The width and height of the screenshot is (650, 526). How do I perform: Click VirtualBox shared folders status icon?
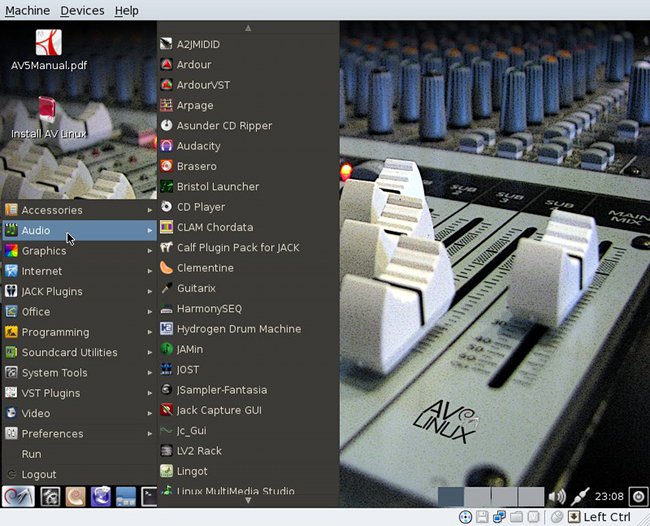516,517
